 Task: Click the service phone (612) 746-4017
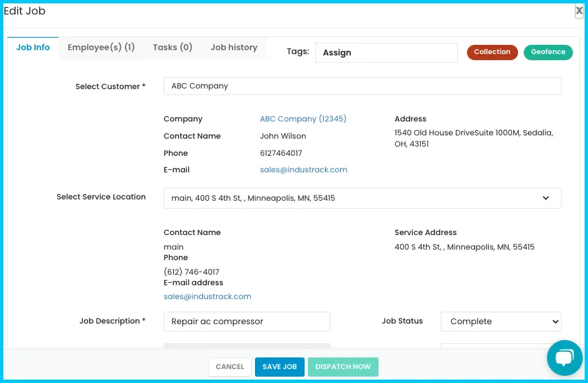191,271
